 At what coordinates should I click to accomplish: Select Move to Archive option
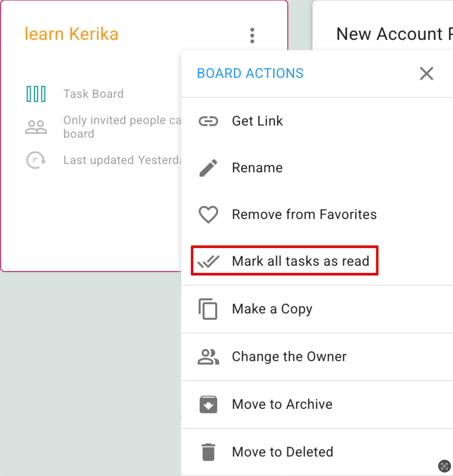pos(282,404)
